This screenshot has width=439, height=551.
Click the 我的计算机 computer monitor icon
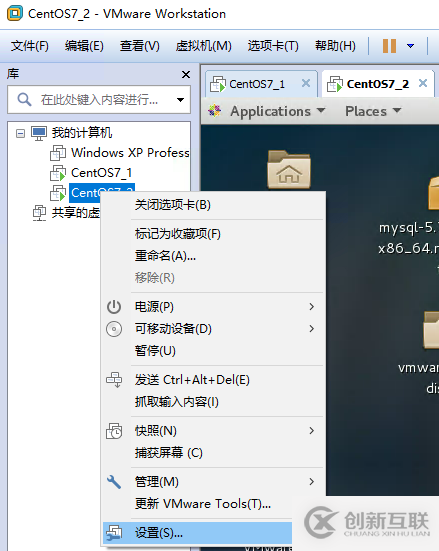39,133
